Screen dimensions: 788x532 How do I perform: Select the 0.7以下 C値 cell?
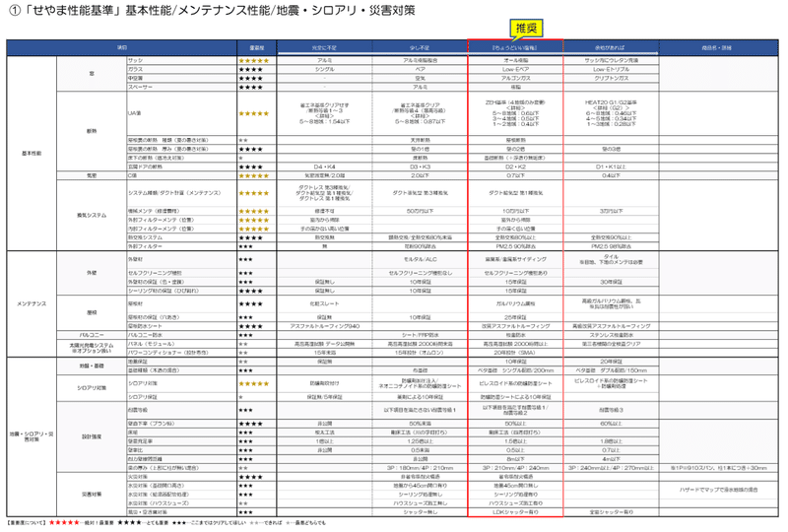515,175
